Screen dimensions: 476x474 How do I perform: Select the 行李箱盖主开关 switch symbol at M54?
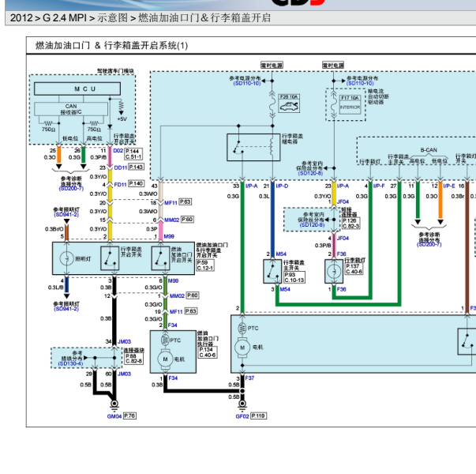(x=272, y=271)
